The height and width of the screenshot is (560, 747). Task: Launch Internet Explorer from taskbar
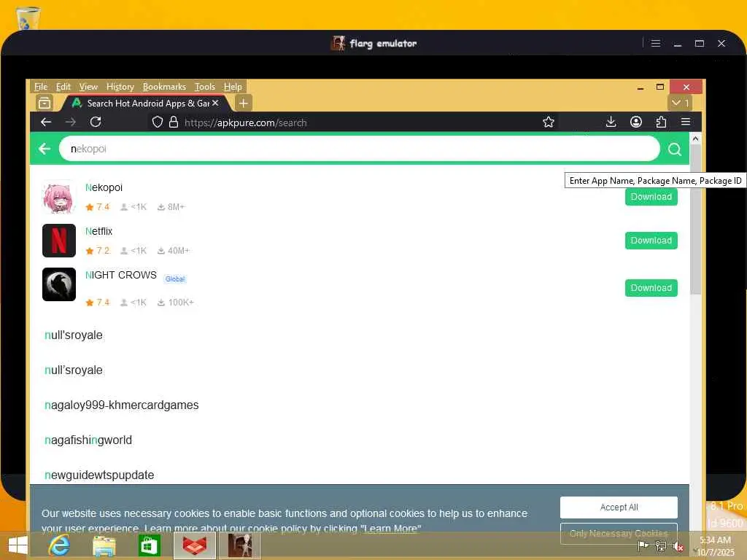pos(59,545)
